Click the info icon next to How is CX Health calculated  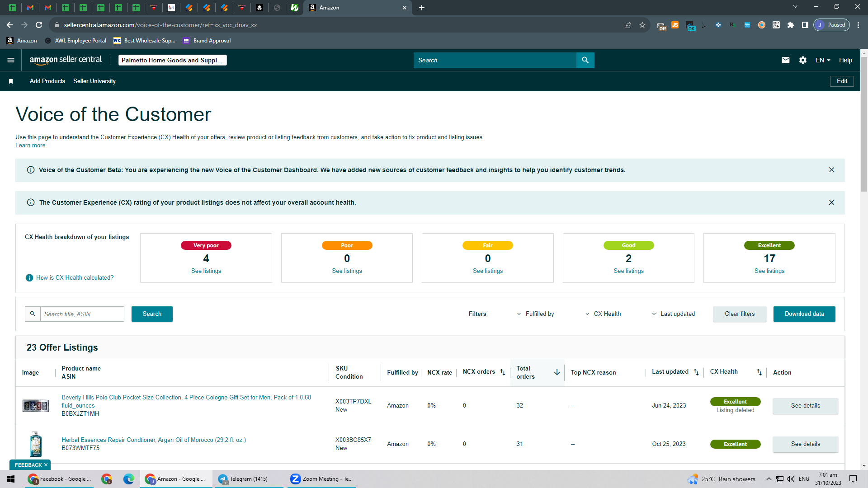(29, 278)
